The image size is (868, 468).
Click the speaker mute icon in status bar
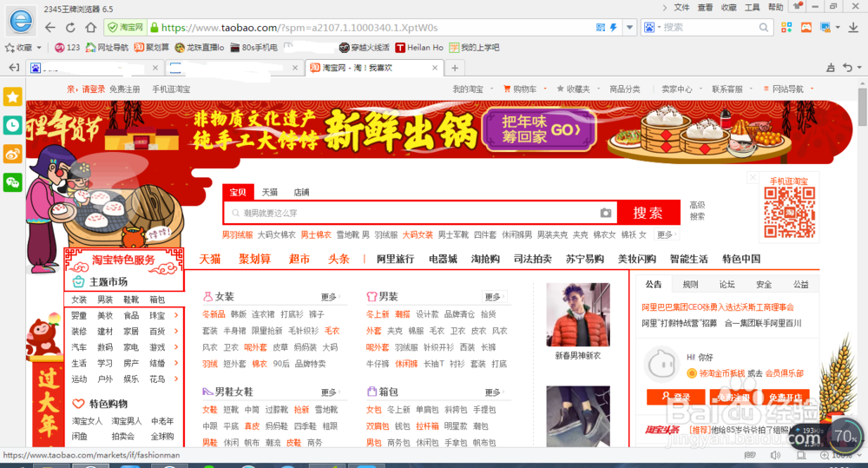775,455
